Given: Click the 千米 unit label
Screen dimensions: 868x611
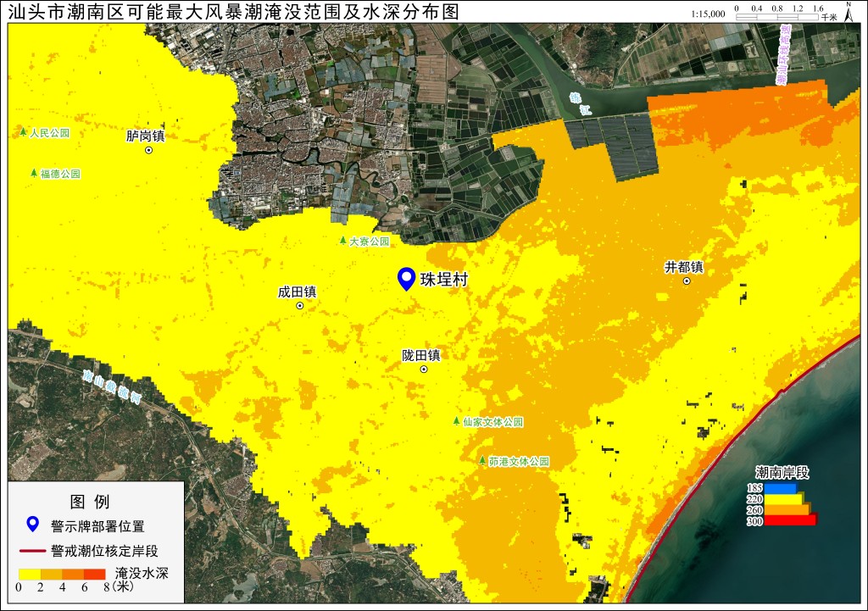Looking at the screenshot, I should point(829,18).
